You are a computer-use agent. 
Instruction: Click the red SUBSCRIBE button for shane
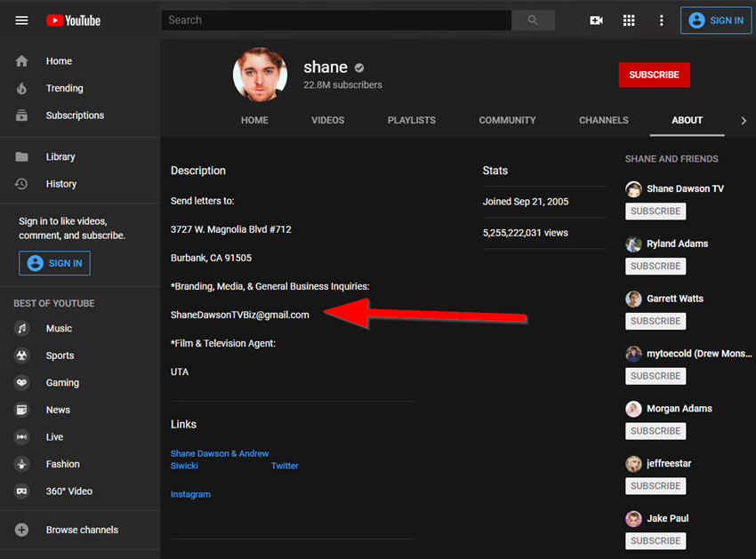pyautogui.click(x=654, y=75)
